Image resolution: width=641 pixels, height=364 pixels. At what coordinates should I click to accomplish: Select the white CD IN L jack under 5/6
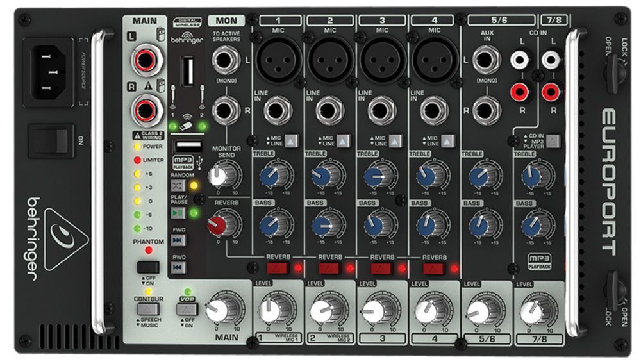[520, 60]
